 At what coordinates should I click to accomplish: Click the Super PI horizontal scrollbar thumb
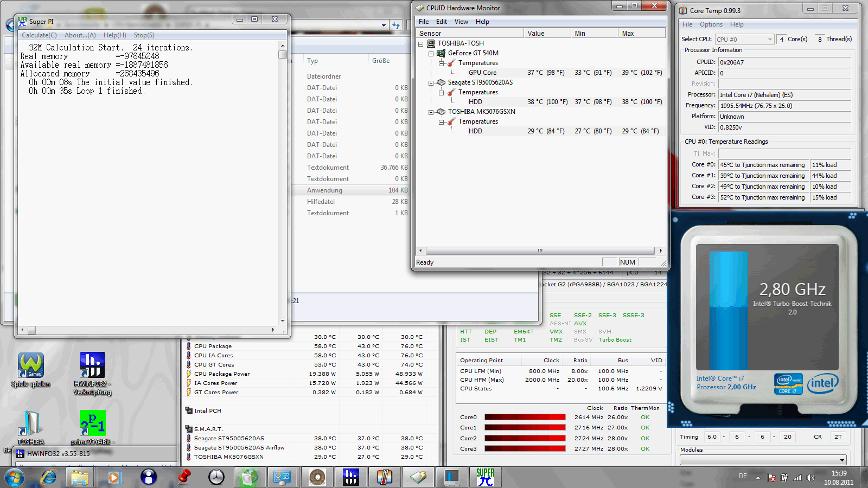pos(32,330)
